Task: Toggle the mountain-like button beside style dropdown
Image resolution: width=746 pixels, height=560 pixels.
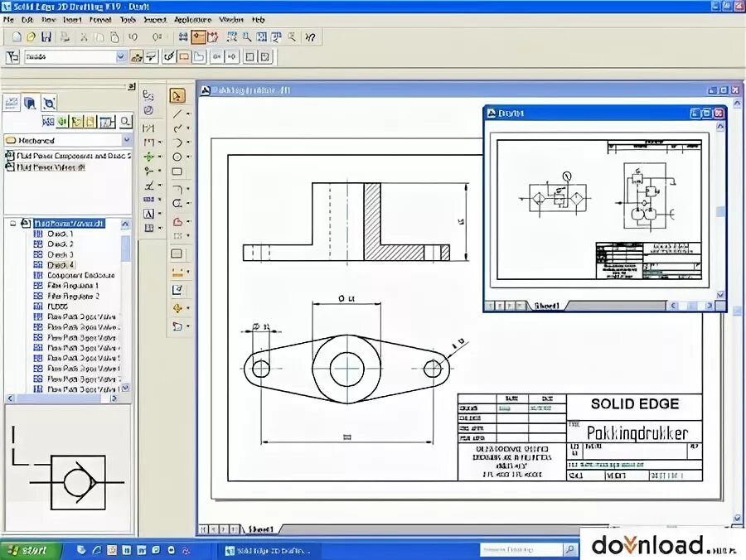Action: coord(136,56)
